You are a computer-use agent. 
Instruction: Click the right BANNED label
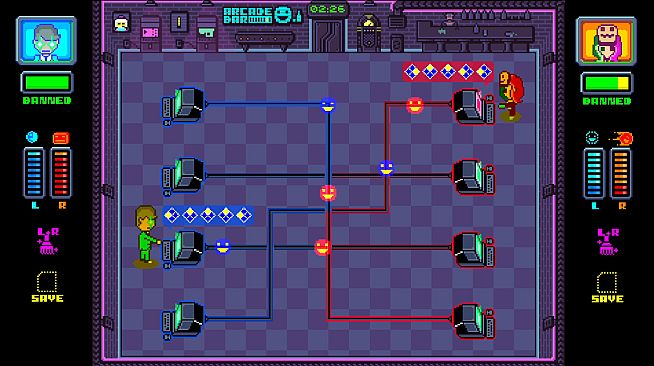[x=607, y=101]
